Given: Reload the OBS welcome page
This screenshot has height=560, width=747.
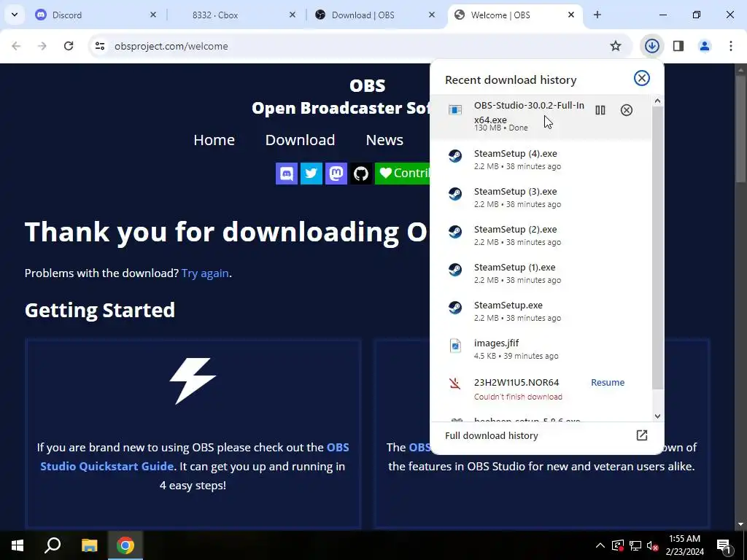Looking at the screenshot, I should (69, 46).
